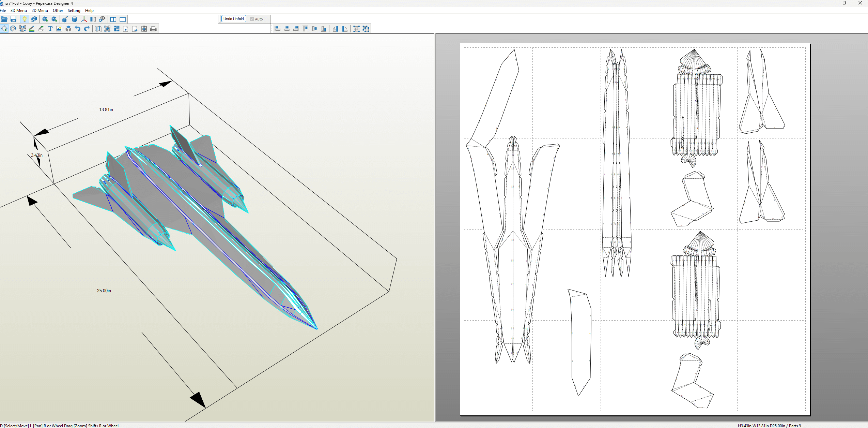The image size is (868, 428).
Task: Undo the last 2D edit
Action: pyautogui.click(x=78, y=29)
